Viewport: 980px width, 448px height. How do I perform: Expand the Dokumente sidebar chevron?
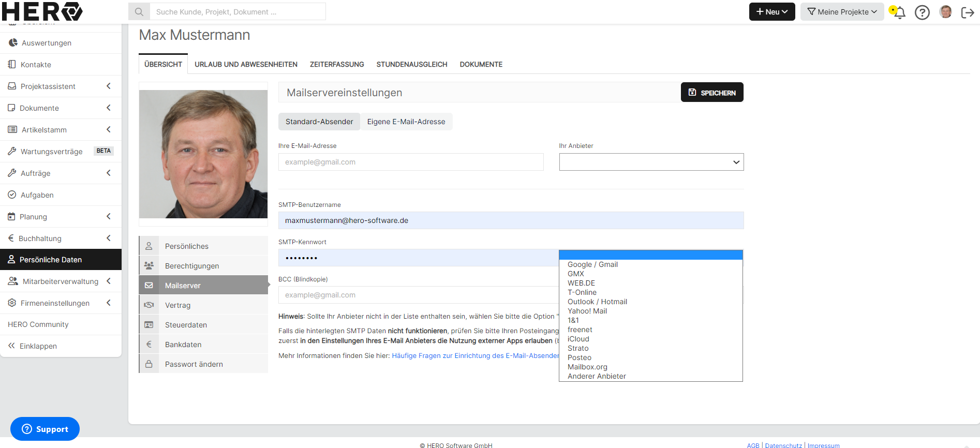coord(109,108)
